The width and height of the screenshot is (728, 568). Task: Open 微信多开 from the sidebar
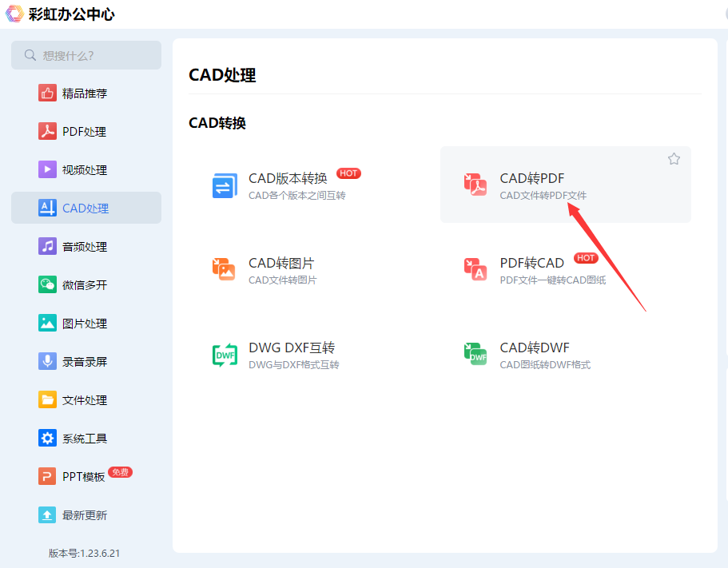pyautogui.click(x=86, y=284)
